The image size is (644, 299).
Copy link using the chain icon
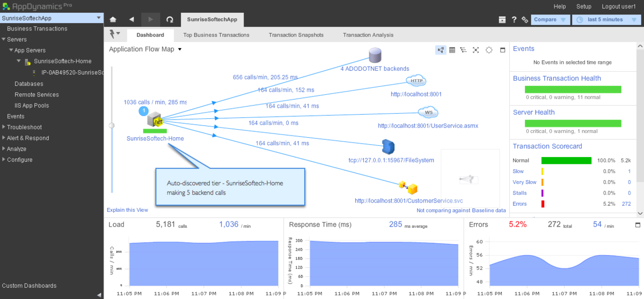tap(525, 20)
